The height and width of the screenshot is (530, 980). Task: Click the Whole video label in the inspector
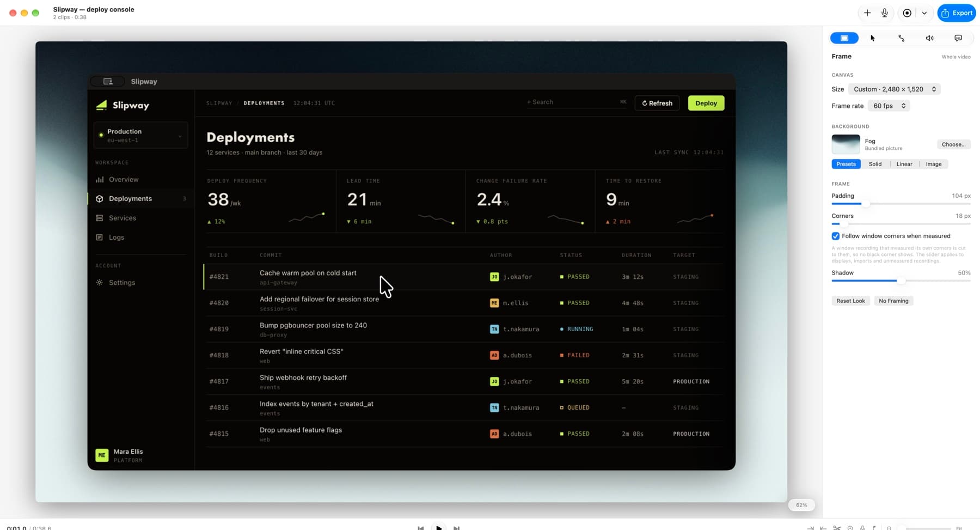[956, 57]
